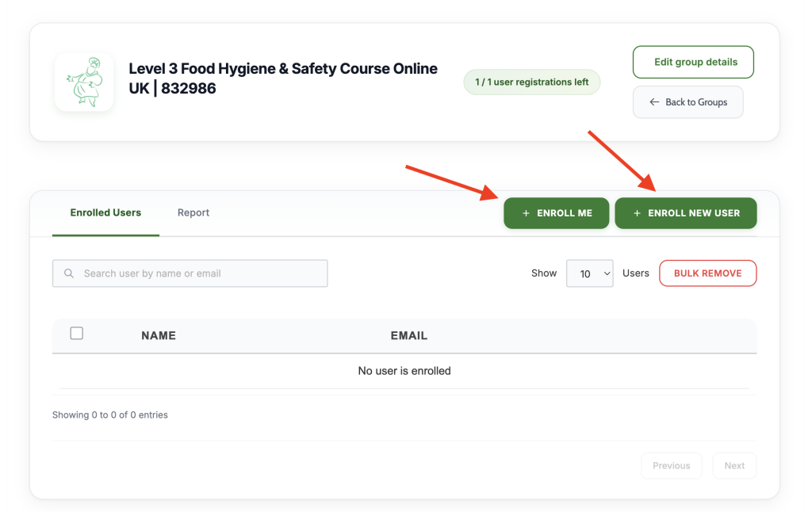Click the Edit group details button
Screen dimensions: 812x512
(x=693, y=62)
